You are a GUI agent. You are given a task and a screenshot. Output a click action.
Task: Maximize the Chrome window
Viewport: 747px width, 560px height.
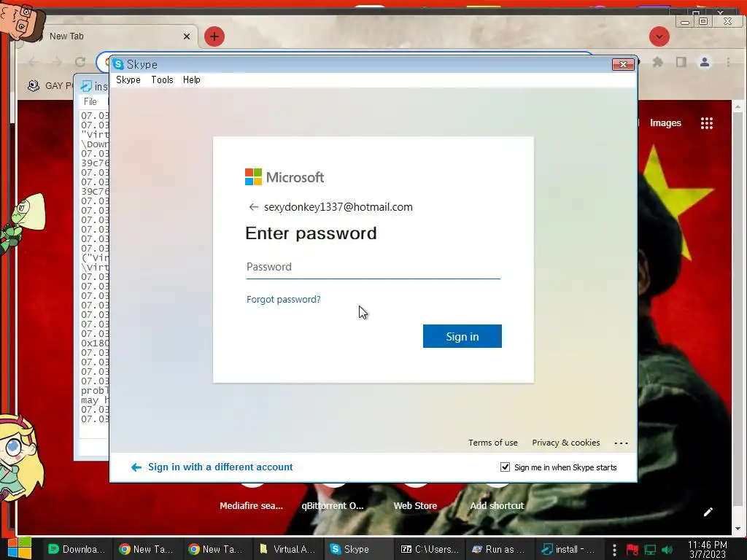pos(703,21)
